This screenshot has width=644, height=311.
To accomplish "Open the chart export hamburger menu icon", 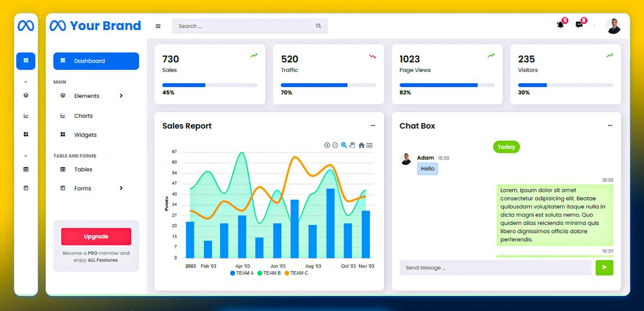I will click(x=370, y=146).
